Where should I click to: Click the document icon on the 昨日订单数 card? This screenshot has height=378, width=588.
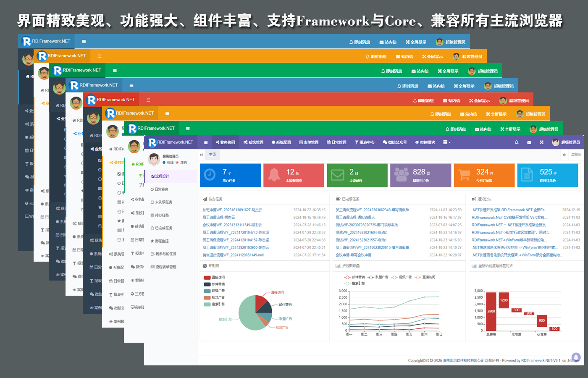point(527,174)
